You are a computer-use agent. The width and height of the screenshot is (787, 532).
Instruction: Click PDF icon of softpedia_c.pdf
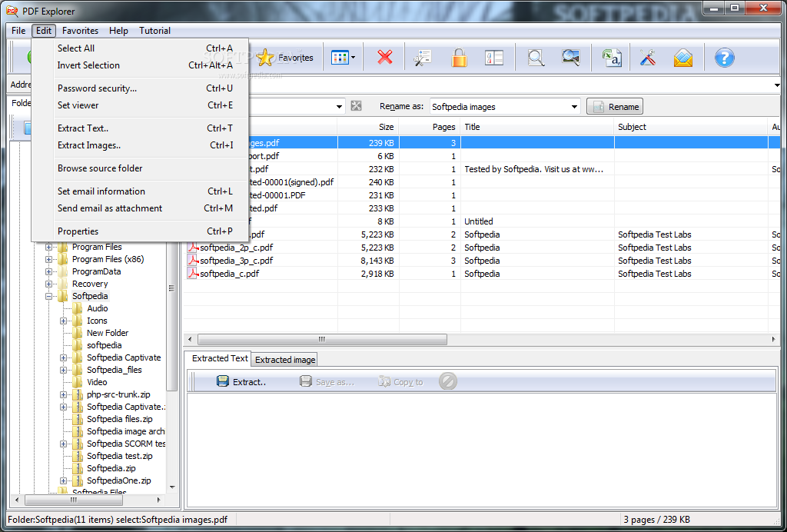(x=193, y=274)
